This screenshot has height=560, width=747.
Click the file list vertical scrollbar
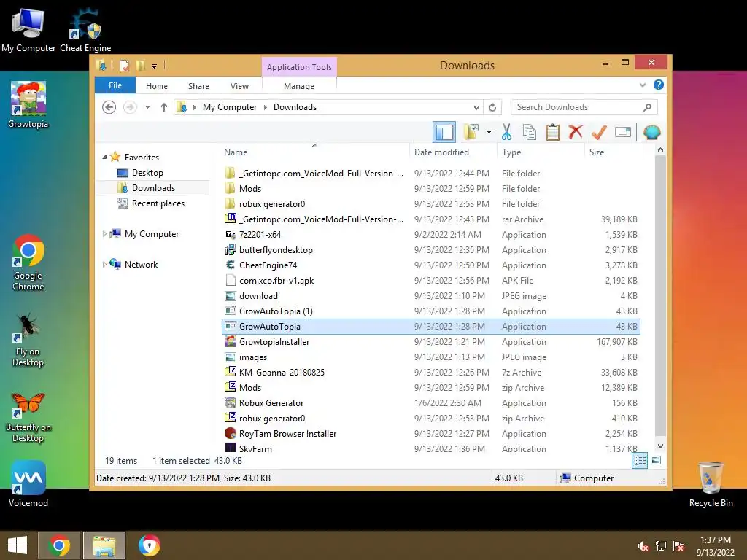[x=660, y=295]
